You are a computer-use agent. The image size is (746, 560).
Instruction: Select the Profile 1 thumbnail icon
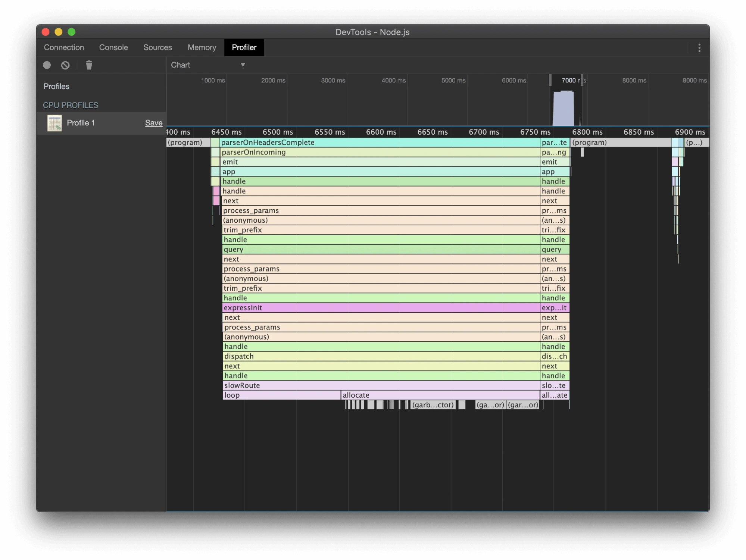click(x=54, y=123)
